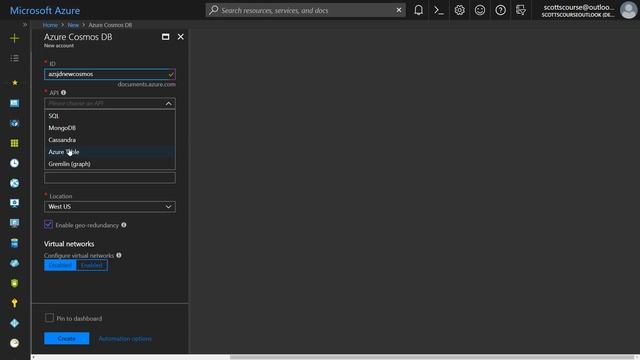Viewport: 640px width, 360px height.
Task: Show geo-redundancy info tooltip
Action: click(124, 225)
